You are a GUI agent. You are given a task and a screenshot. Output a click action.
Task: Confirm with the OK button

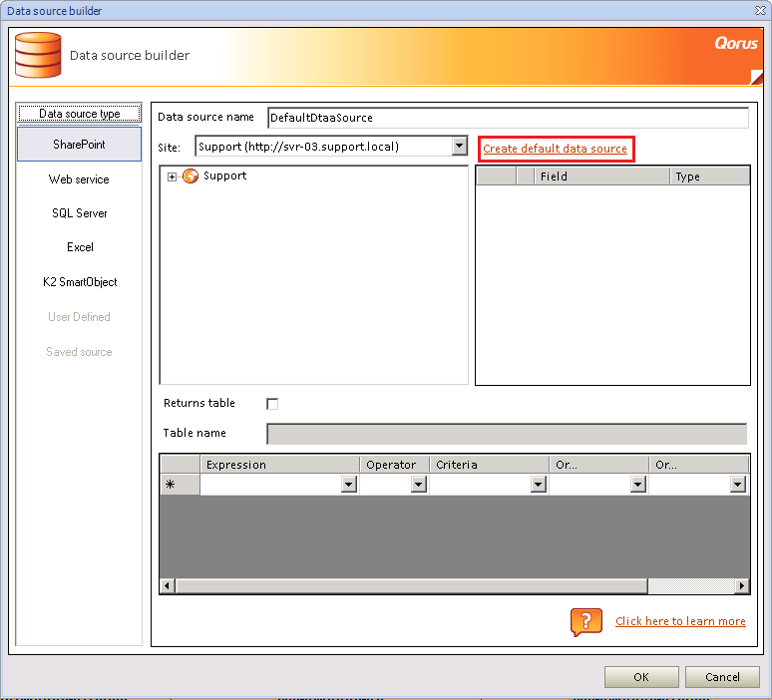pos(641,677)
